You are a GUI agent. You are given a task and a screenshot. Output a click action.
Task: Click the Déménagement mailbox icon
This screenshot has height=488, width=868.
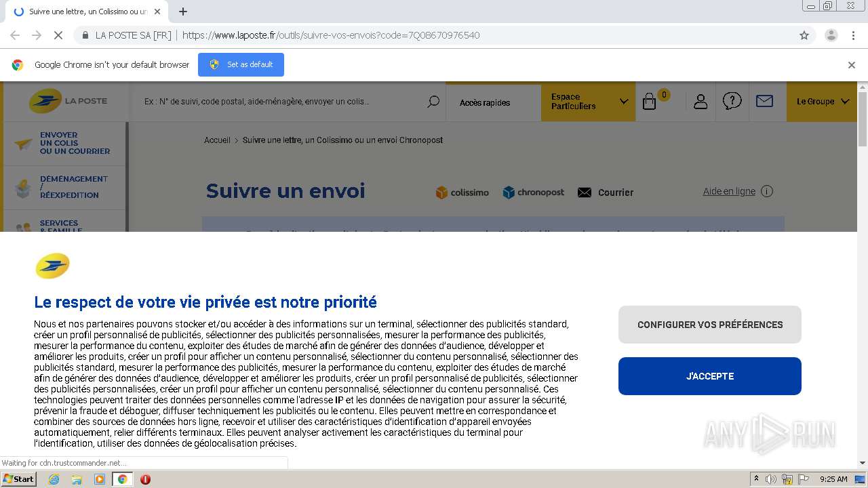pos(23,187)
